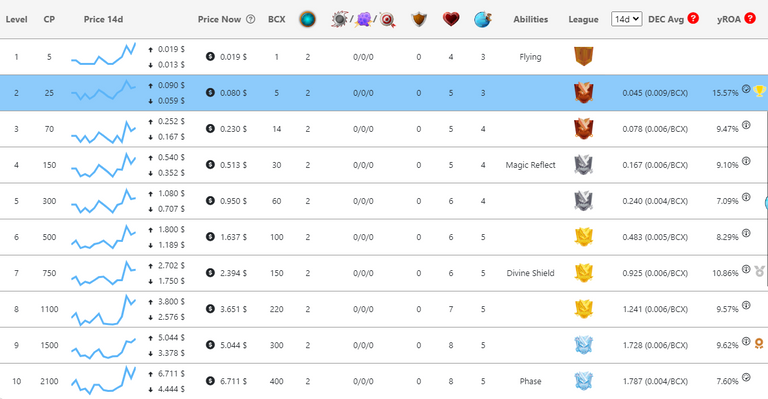Screen dimensions: 768x399
Task: Open the 14d period dropdown
Action: (x=626, y=19)
